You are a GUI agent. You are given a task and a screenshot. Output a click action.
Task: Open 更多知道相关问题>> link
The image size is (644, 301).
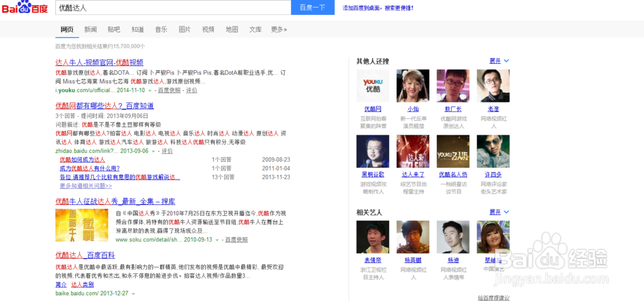tap(86, 186)
